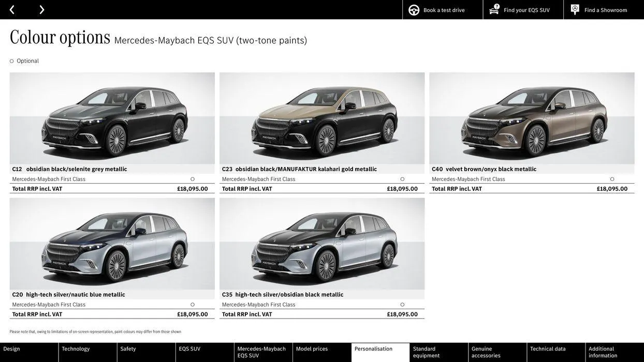Image resolution: width=644 pixels, height=362 pixels.
Task: Open the Model prices tab
Action: 322,352
